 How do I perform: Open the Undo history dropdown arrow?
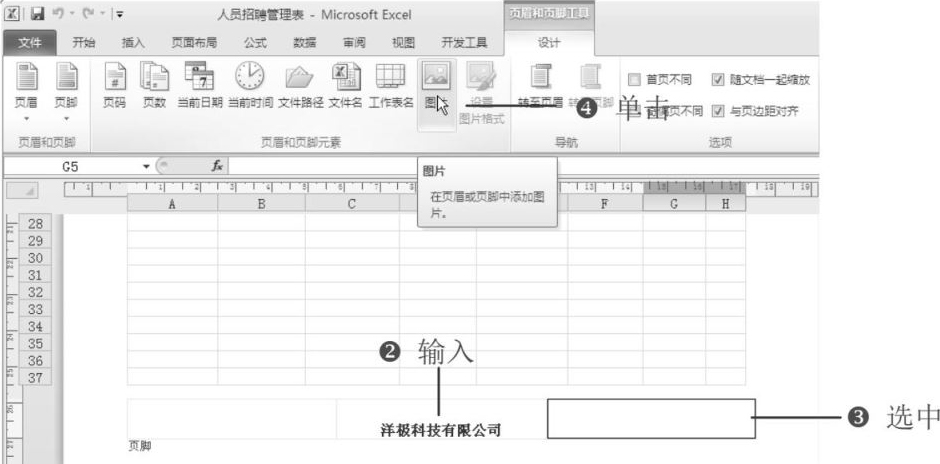[72, 14]
